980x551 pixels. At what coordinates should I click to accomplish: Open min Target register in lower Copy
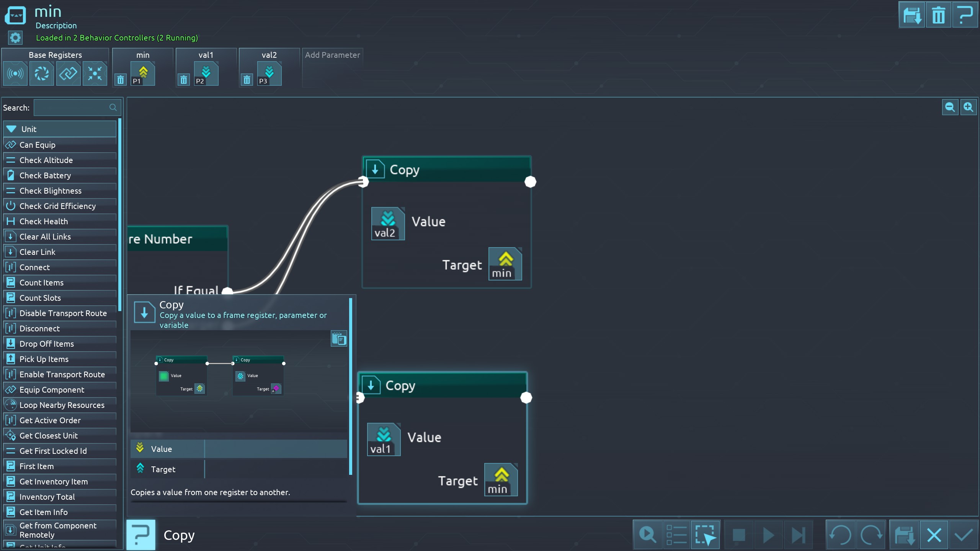click(501, 479)
